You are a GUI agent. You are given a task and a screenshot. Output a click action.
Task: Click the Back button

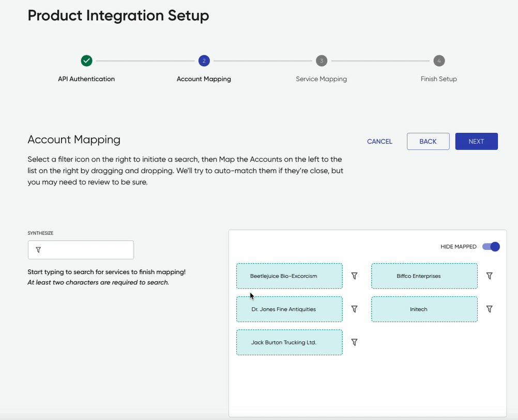pyautogui.click(x=428, y=141)
